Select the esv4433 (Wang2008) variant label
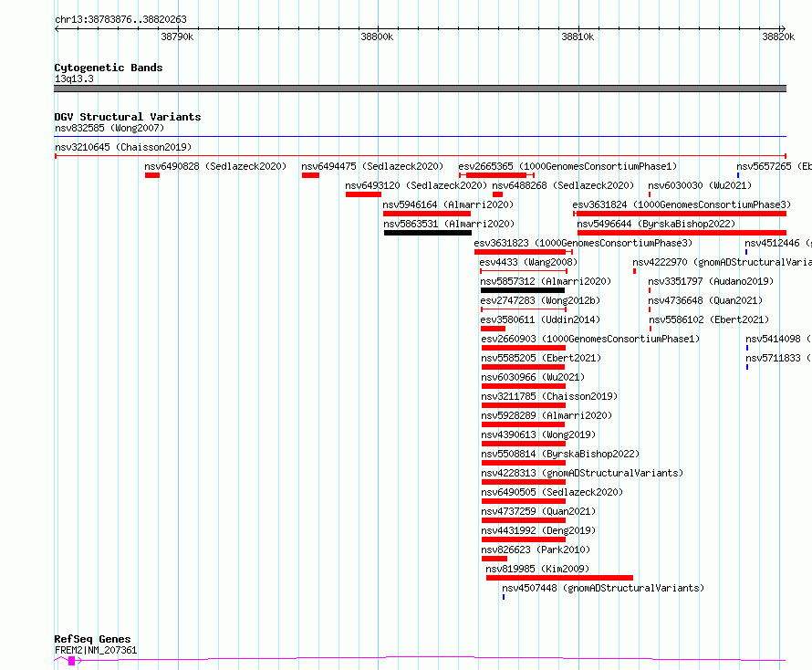 (x=528, y=262)
